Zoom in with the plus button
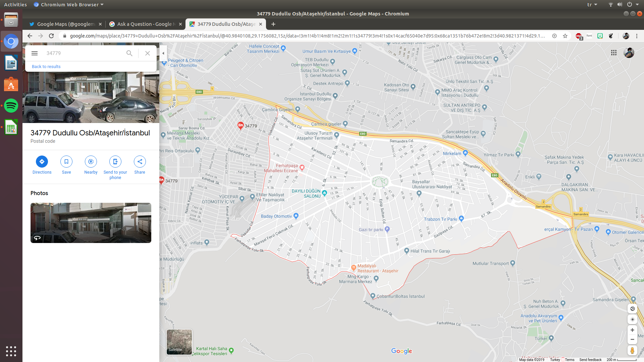Screen dimensions: 644x362 click(632, 330)
